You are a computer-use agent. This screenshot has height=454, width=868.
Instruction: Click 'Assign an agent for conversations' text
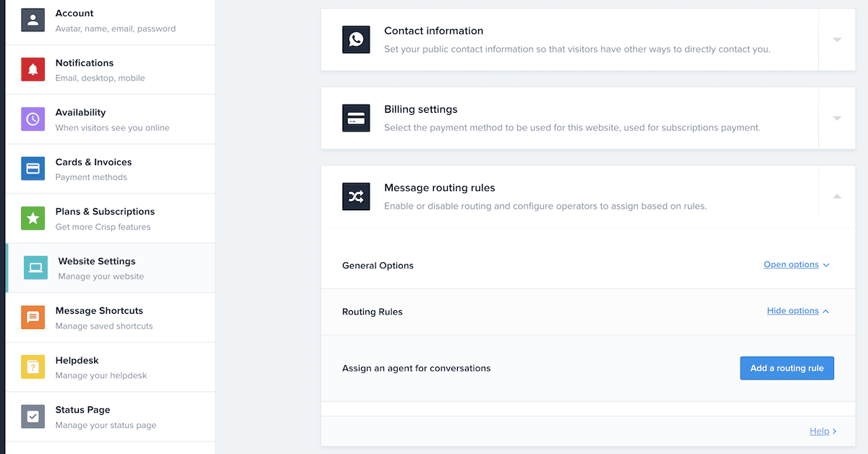pos(417,368)
